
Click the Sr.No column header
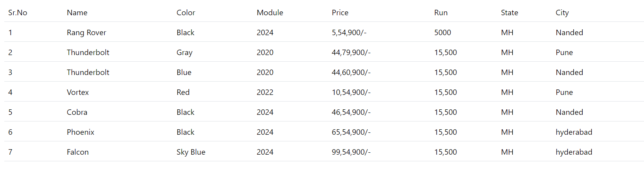click(18, 12)
